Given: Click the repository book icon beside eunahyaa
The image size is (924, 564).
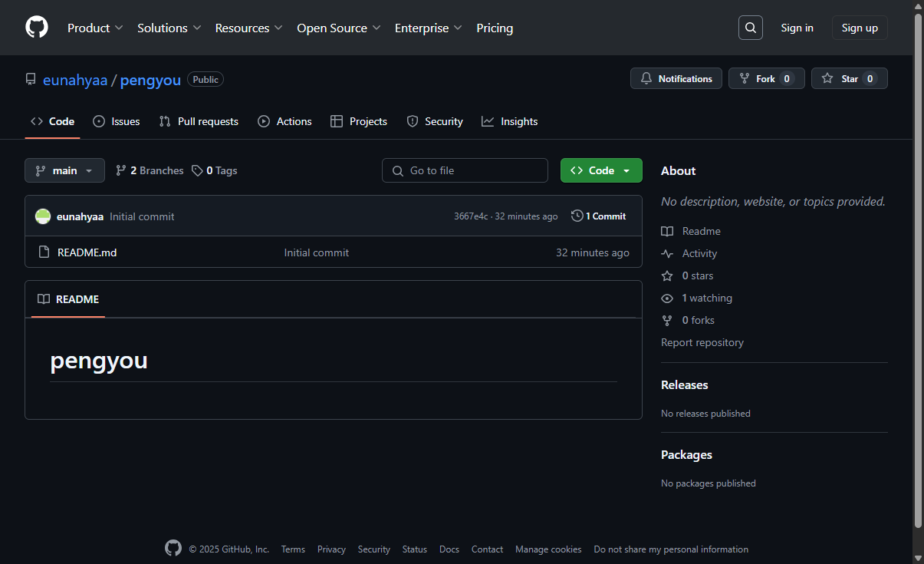Looking at the screenshot, I should click(x=31, y=80).
